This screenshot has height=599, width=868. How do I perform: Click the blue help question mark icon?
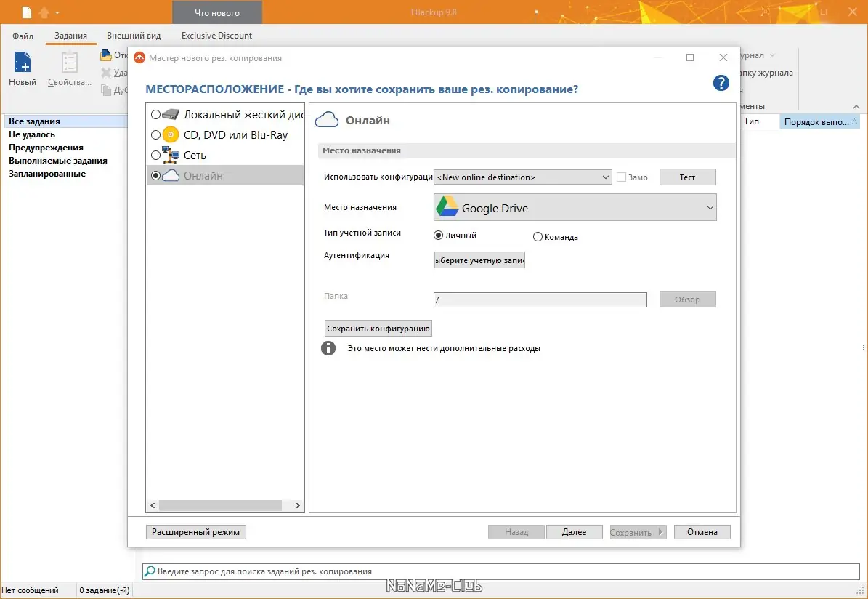point(721,83)
